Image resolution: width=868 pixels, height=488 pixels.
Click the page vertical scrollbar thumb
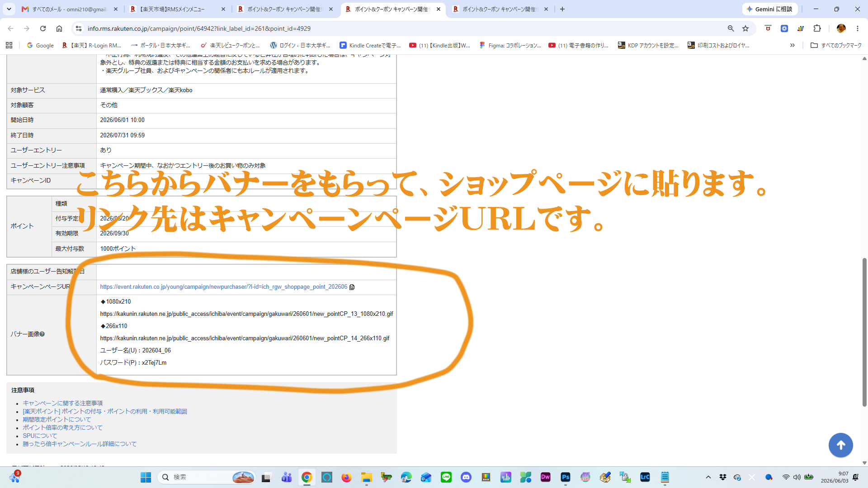pos(864,332)
